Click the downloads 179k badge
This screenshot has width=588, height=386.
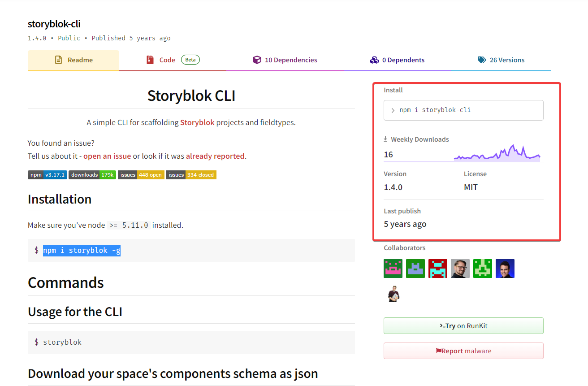point(92,175)
